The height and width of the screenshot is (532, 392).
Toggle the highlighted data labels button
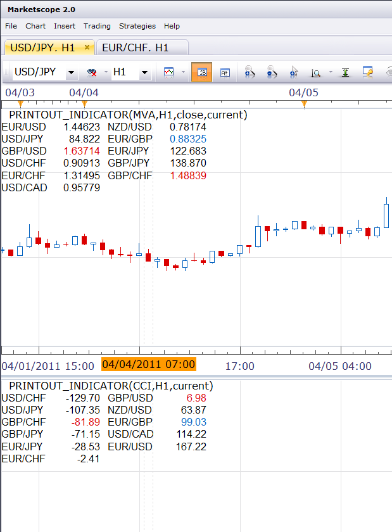coord(201,72)
